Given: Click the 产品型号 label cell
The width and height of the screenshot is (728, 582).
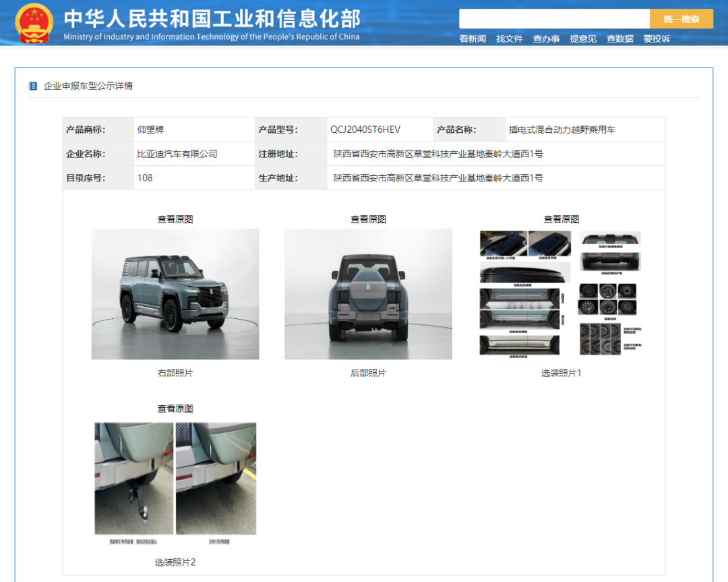Looking at the screenshot, I should (x=291, y=129).
